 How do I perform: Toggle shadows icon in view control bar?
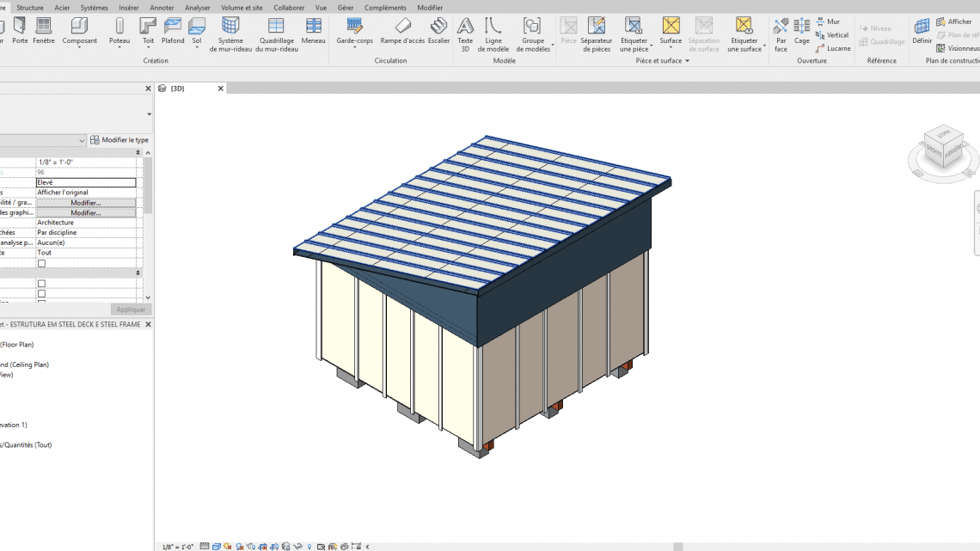(240, 546)
